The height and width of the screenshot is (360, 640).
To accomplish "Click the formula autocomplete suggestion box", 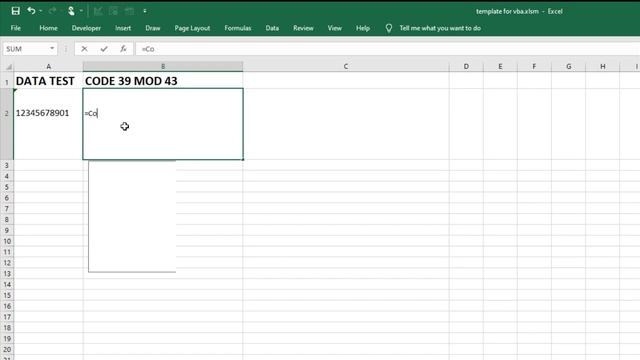I will pyautogui.click(x=132, y=216).
